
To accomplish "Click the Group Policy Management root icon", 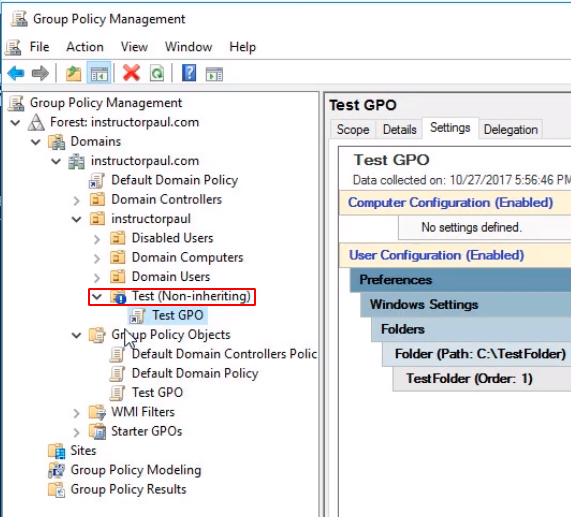I will 16,103.
